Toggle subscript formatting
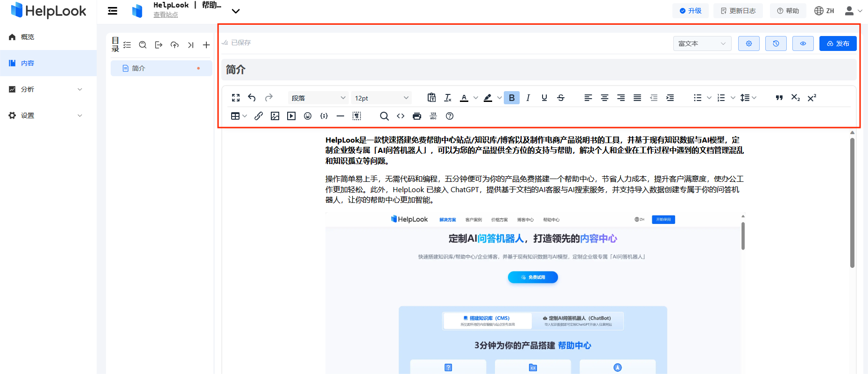 (x=796, y=98)
